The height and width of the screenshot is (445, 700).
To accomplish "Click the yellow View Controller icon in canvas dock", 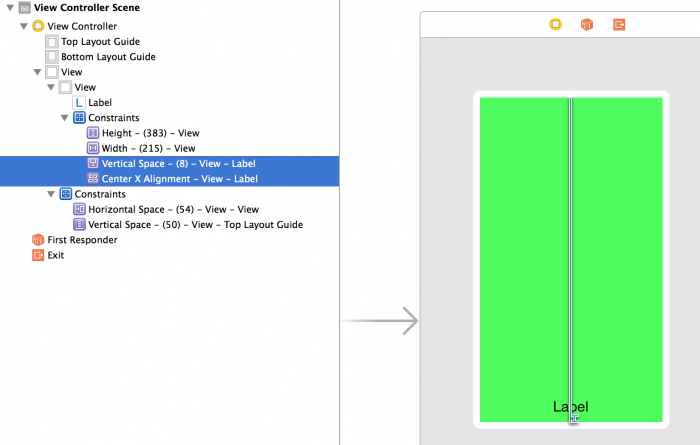I will (555, 24).
